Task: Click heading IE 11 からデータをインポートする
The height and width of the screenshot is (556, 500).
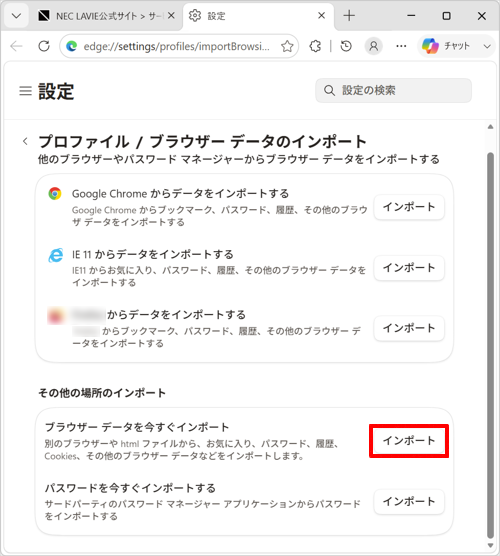Action: pyautogui.click(x=153, y=254)
